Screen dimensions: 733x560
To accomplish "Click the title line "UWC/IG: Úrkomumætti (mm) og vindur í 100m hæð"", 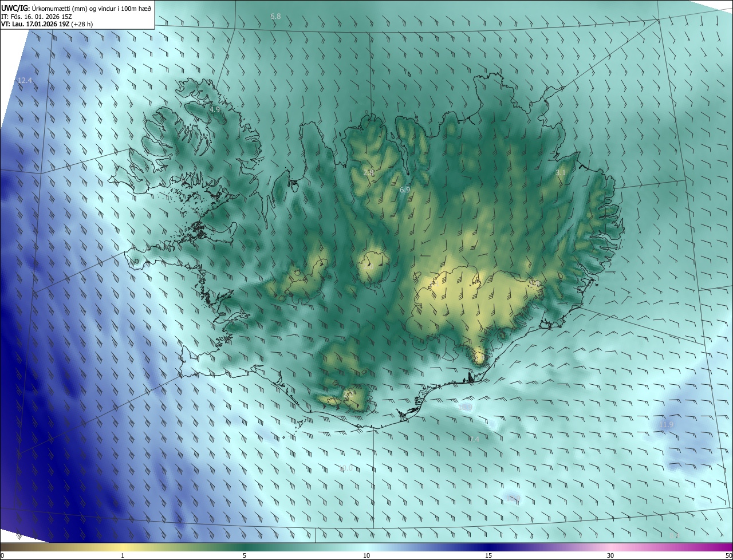I will (x=76, y=8).
